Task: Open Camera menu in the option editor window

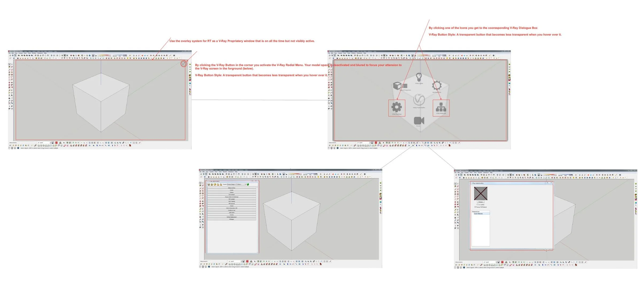Action: 211,172
